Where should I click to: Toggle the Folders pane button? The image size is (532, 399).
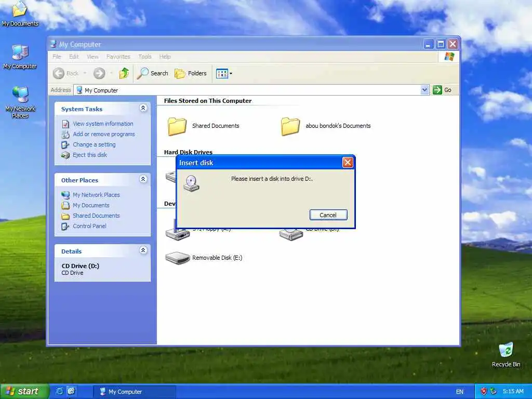point(191,73)
